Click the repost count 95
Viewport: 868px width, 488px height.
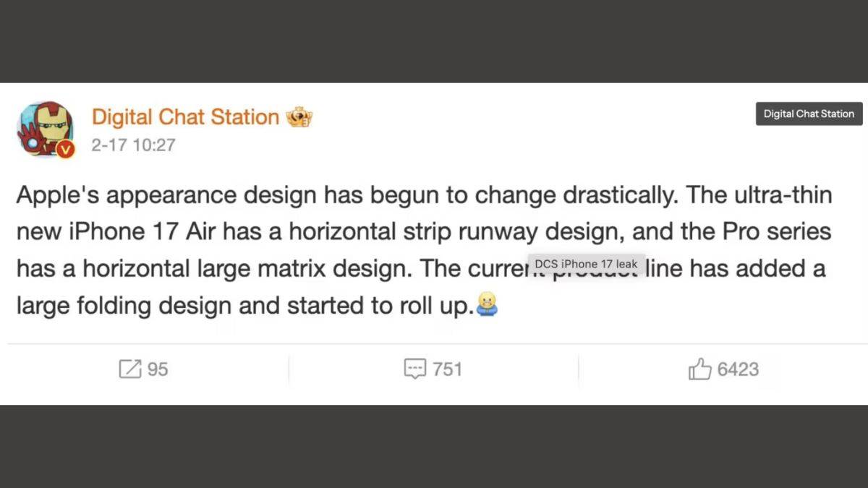click(158, 369)
